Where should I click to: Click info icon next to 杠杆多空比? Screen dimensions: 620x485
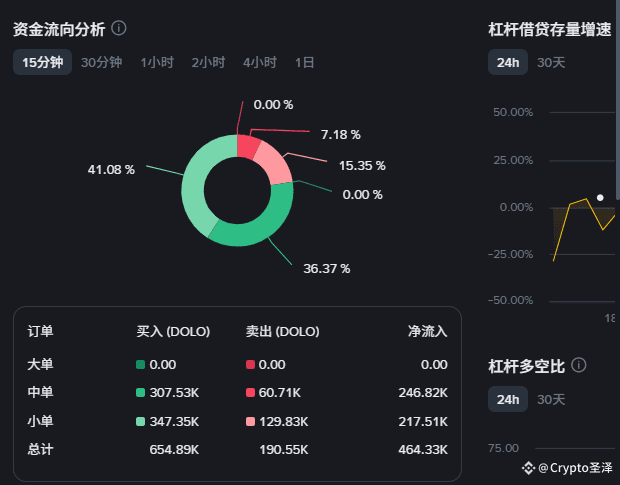point(578,365)
